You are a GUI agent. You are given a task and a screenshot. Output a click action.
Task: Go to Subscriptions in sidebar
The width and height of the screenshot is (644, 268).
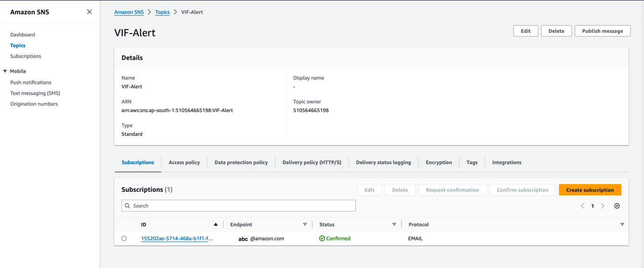(x=26, y=56)
